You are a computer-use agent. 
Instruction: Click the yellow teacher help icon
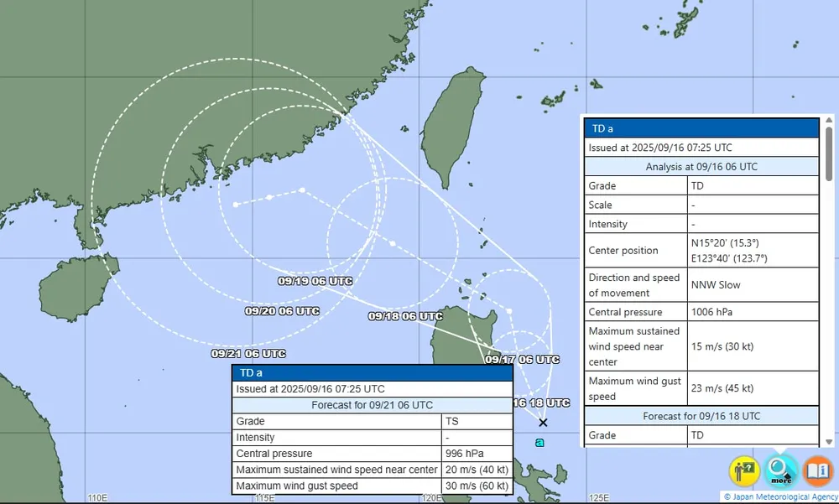coord(744,470)
